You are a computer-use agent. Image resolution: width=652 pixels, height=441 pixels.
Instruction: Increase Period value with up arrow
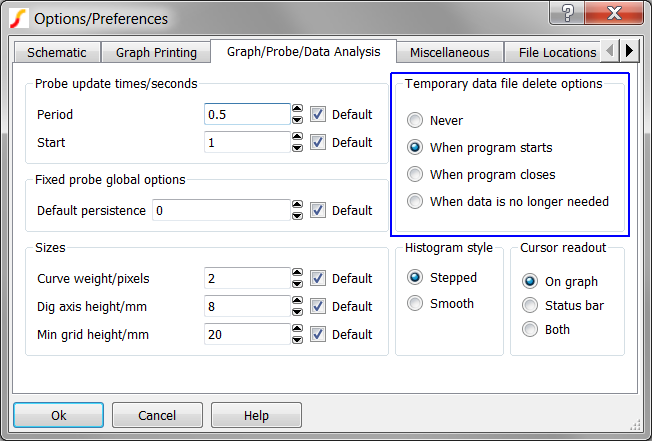coord(297,109)
